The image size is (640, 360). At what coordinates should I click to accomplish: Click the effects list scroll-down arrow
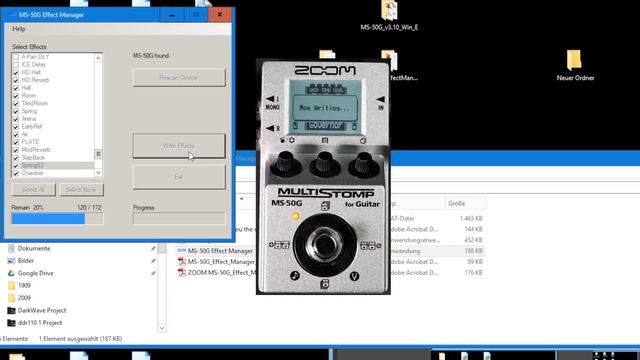[98, 173]
